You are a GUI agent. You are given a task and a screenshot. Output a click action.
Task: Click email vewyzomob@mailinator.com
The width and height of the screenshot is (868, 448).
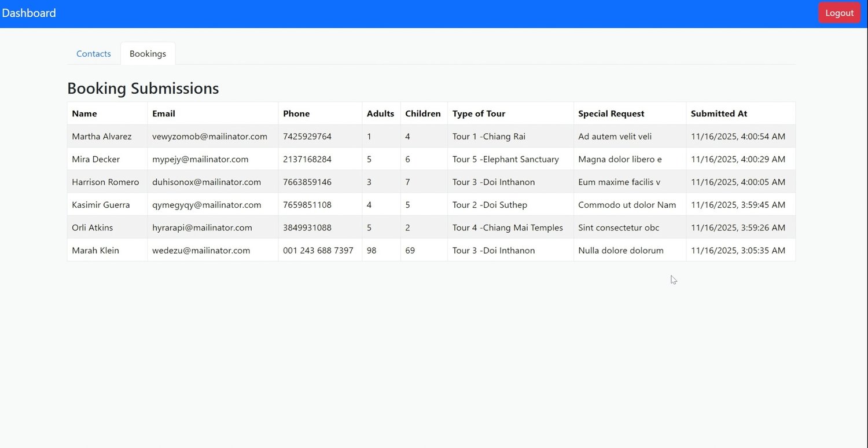click(209, 137)
